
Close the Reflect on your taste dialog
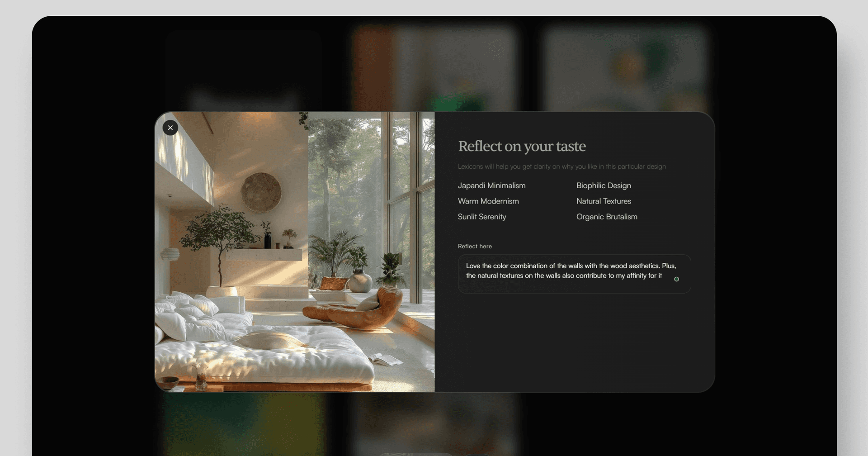tap(170, 128)
